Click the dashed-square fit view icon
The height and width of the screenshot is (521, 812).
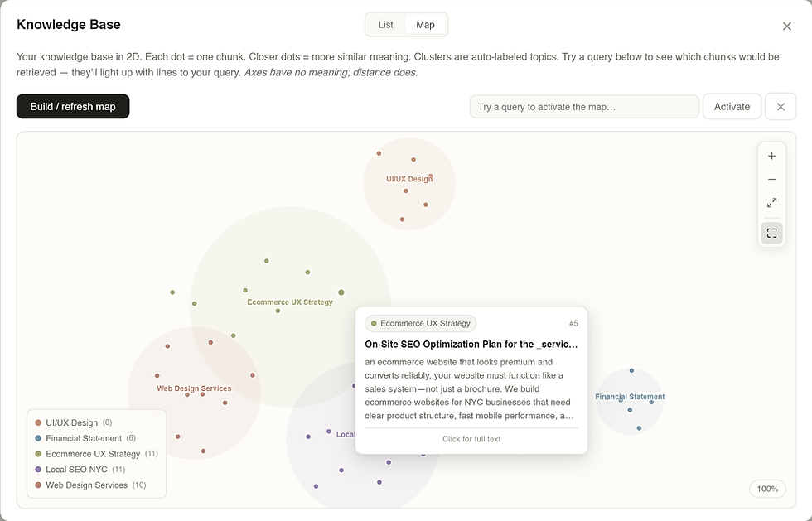(x=771, y=234)
